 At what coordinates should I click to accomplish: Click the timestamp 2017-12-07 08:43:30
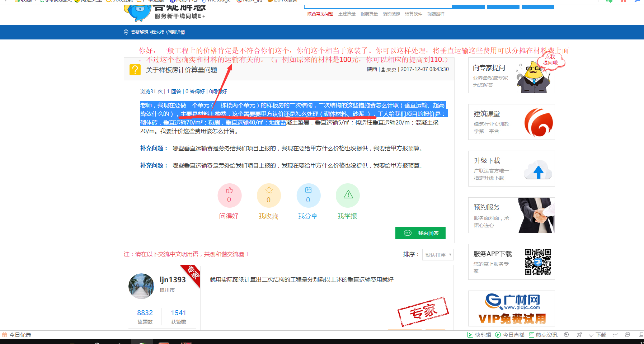(425, 69)
